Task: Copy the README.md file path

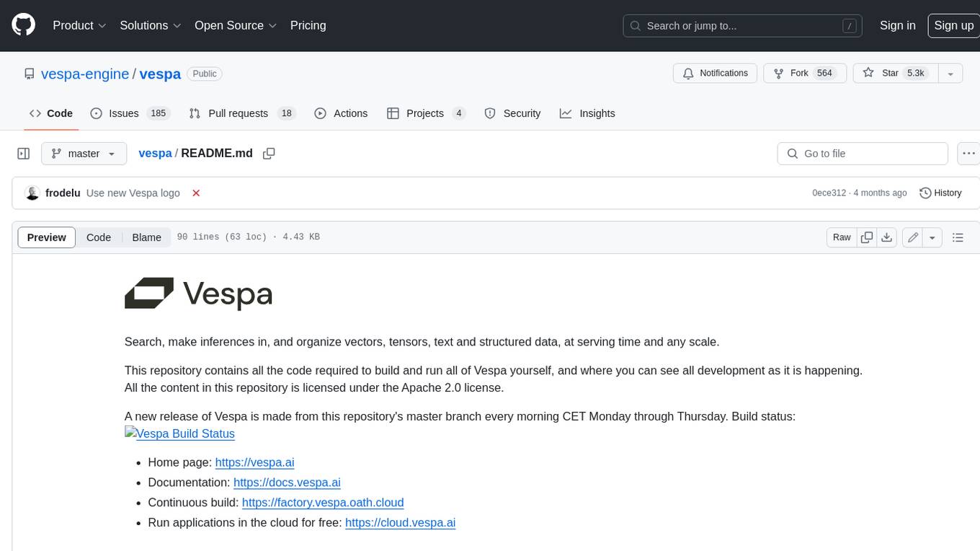Action: (x=269, y=154)
